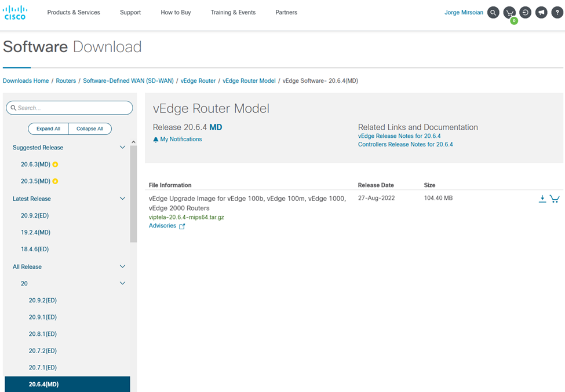Viewport: 565px width, 392px height.
Task: Open the shopping cart in the header
Action: point(509,12)
